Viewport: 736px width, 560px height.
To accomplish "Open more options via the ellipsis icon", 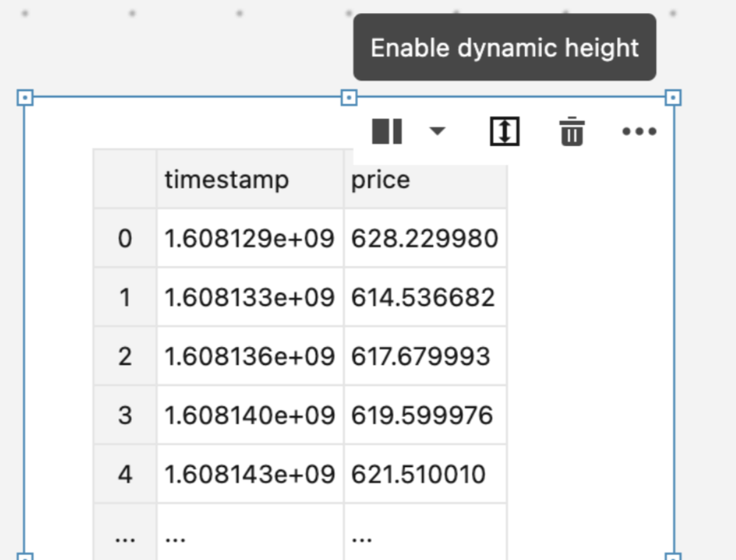I will pyautogui.click(x=639, y=131).
